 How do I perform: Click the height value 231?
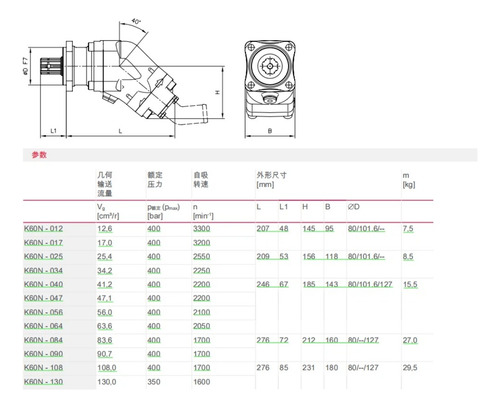coord(309,368)
